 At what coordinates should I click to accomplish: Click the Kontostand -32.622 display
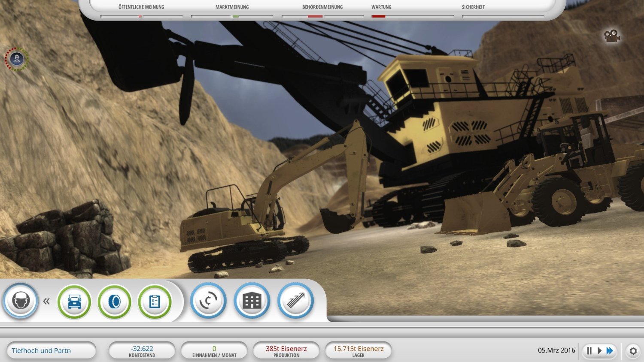tap(142, 350)
